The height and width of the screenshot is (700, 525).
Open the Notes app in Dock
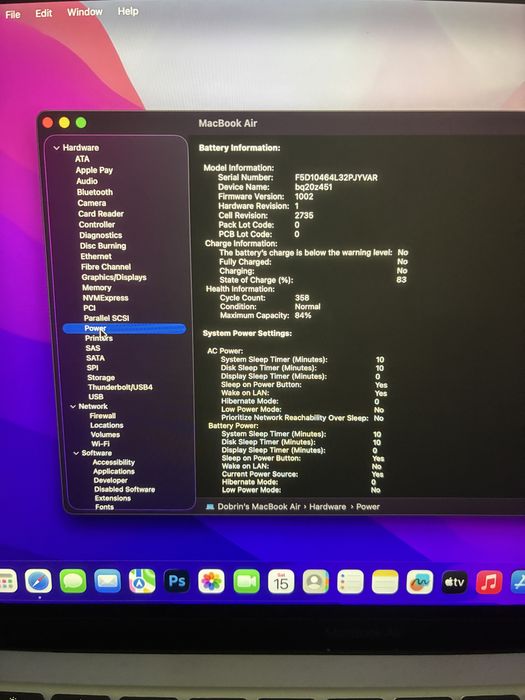[x=385, y=581]
